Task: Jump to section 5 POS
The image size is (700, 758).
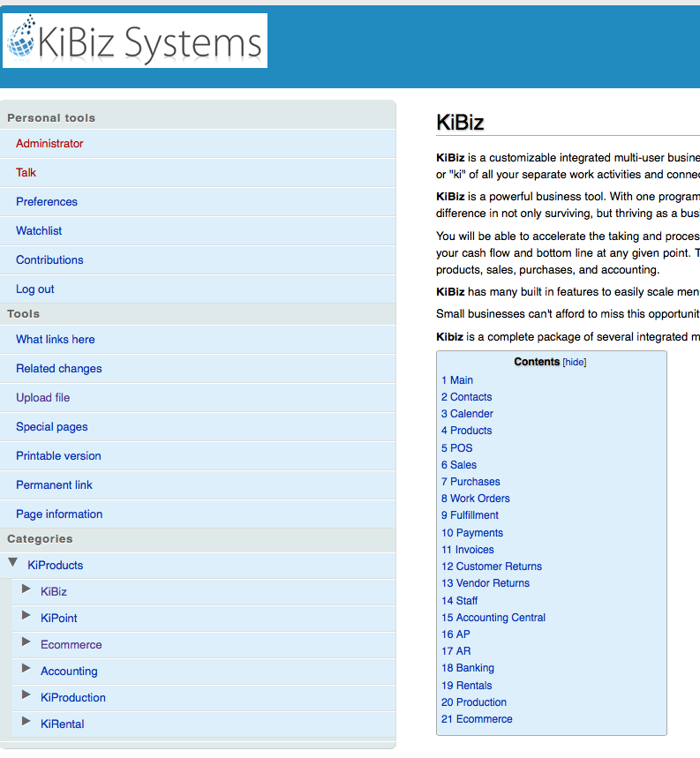Action: pyautogui.click(x=457, y=448)
